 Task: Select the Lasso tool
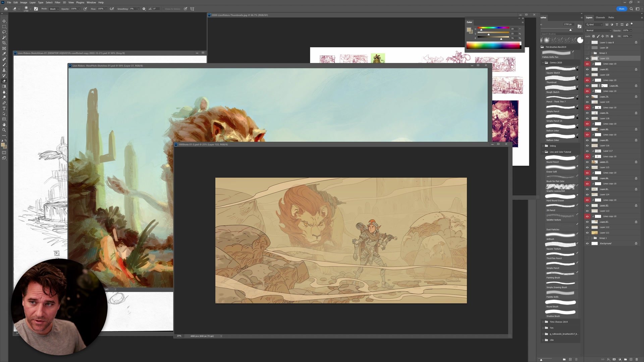4,32
